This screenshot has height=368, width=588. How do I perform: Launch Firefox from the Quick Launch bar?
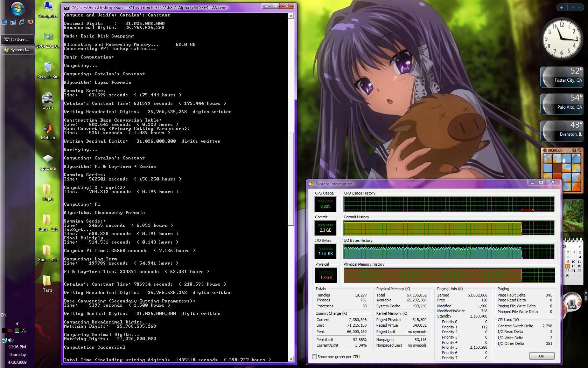pyautogui.click(x=30, y=22)
